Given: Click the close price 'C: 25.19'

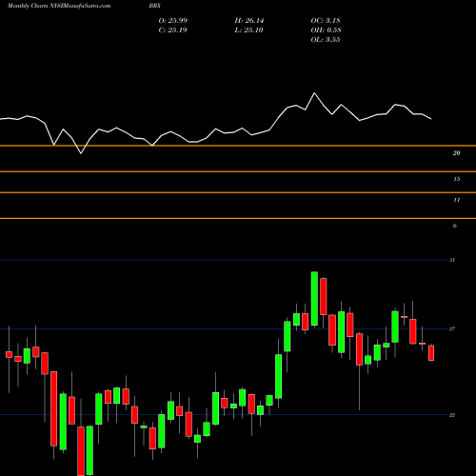Looking at the screenshot, I should (x=172, y=30).
